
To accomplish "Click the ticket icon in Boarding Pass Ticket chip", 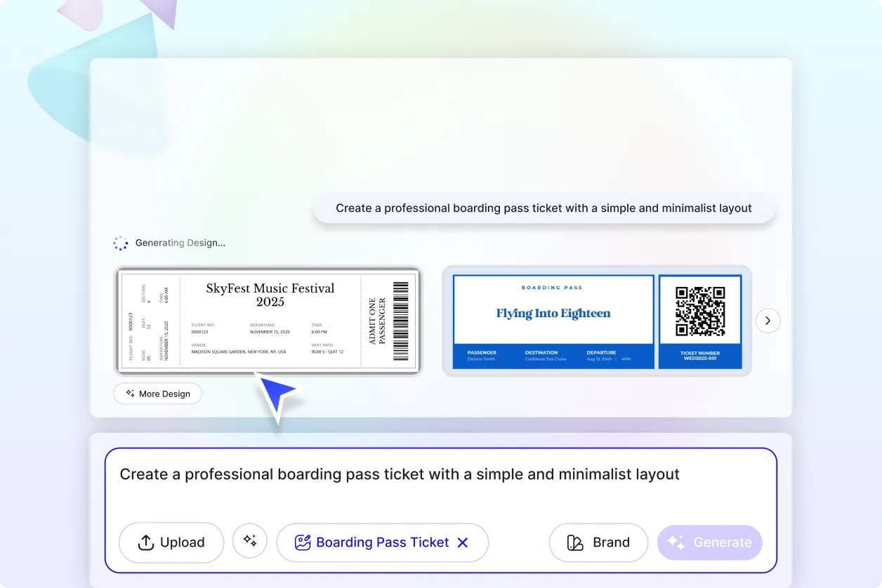I will [302, 542].
